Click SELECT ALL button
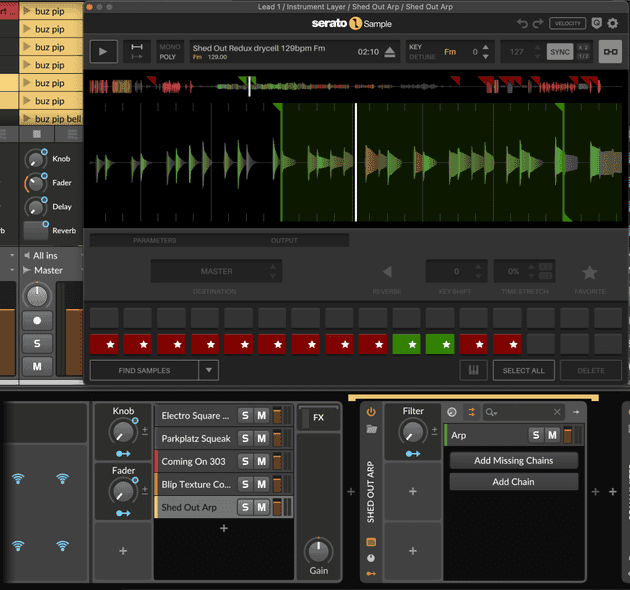This screenshot has height=590, width=630. (524, 371)
